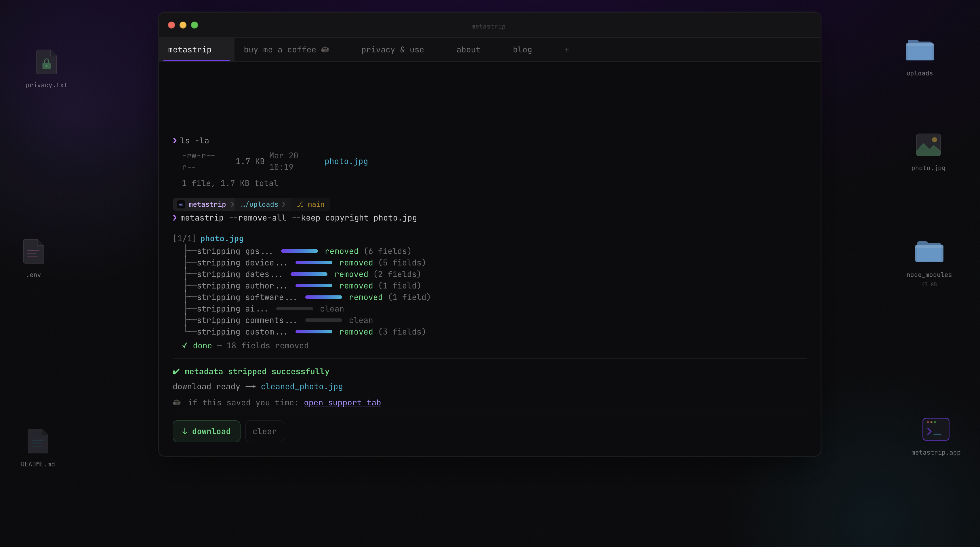
Task: Follow the open support tab link
Action: point(342,403)
